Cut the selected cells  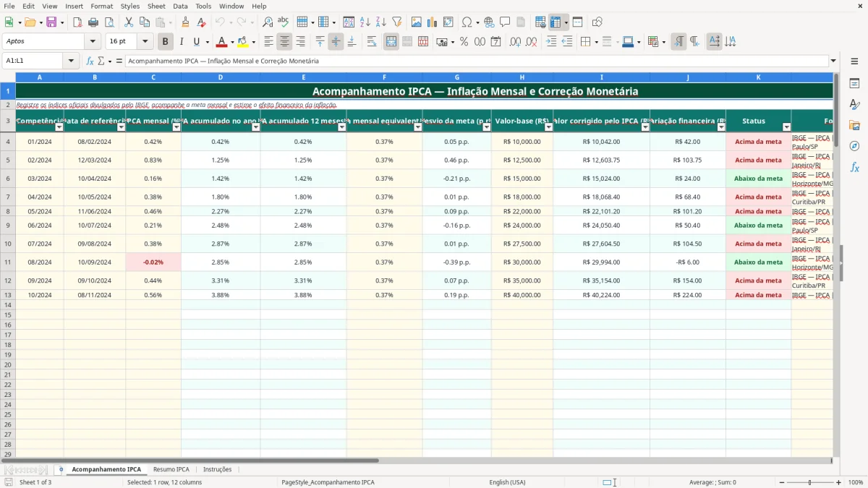pos(128,22)
